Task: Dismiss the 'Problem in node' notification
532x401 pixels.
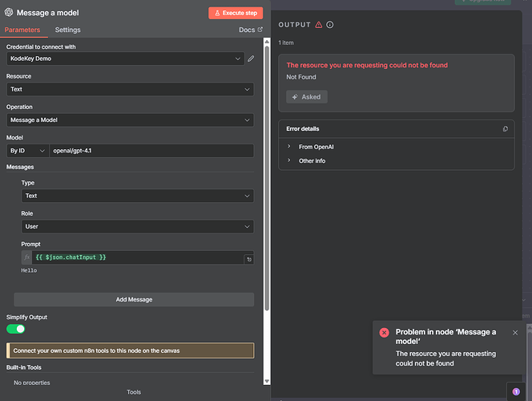Action: [x=515, y=332]
